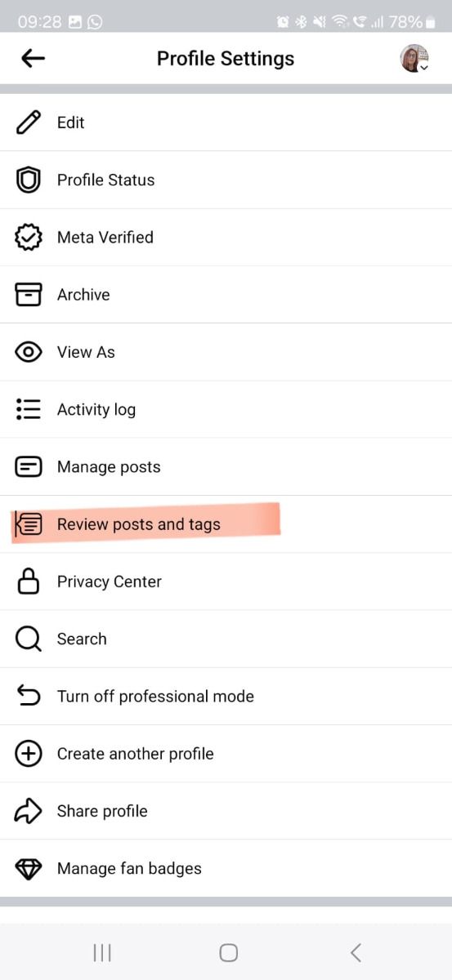Select the Meta Verified badge icon
Viewport: 452px width, 980px height.
pyautogui.click(x=29, y=238)
